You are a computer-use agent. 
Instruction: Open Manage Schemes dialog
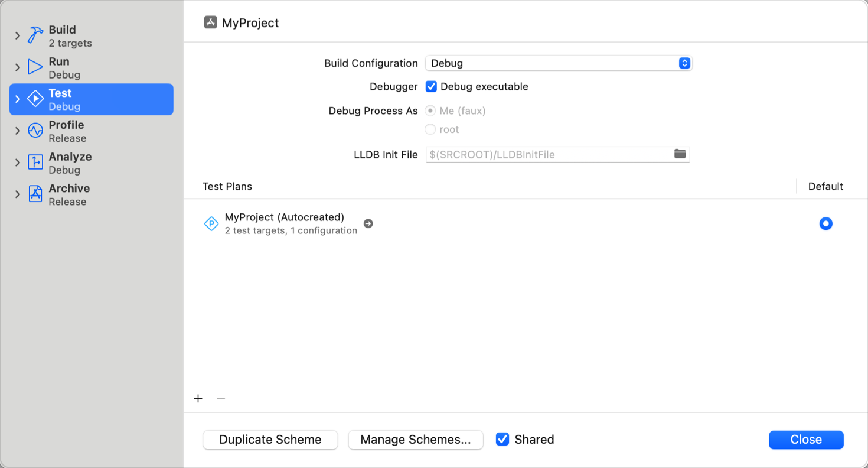415,440
